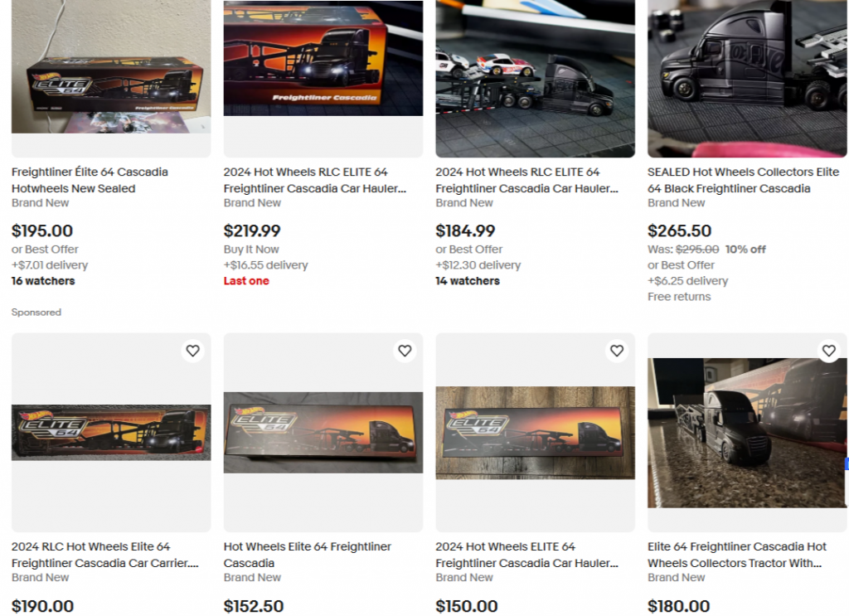Open the $219.99 RLC ELITE 64 Car Hauler title
Screen dimensions: 849x616
(314, 180)
